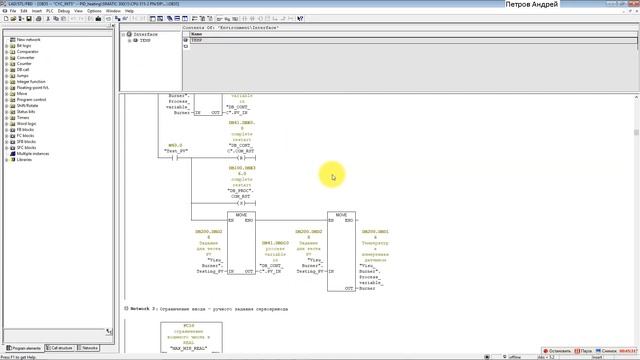640x360 pixels.
Task: Click the context help arrow icon
Action: click(300, 19)
